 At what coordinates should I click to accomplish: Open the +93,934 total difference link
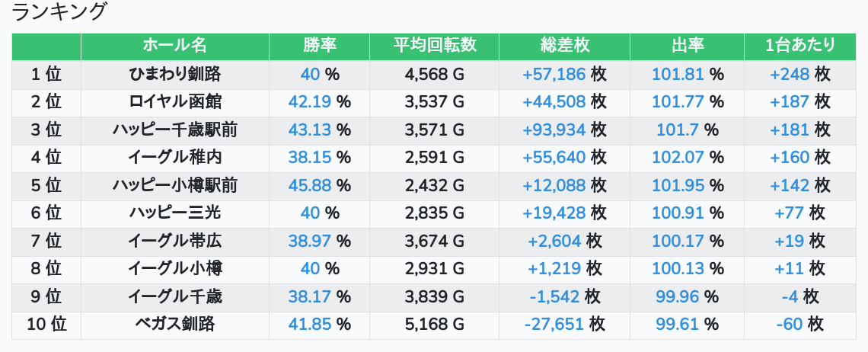point(554,130)
